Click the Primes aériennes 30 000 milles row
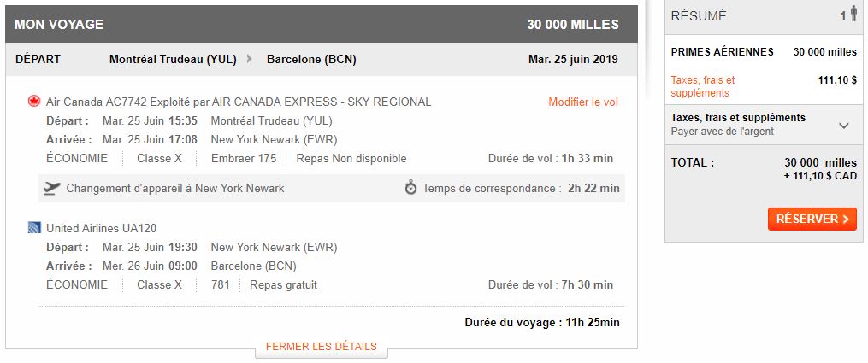Image resolution: width=868 pixels, height=363 pixels. 764,52
